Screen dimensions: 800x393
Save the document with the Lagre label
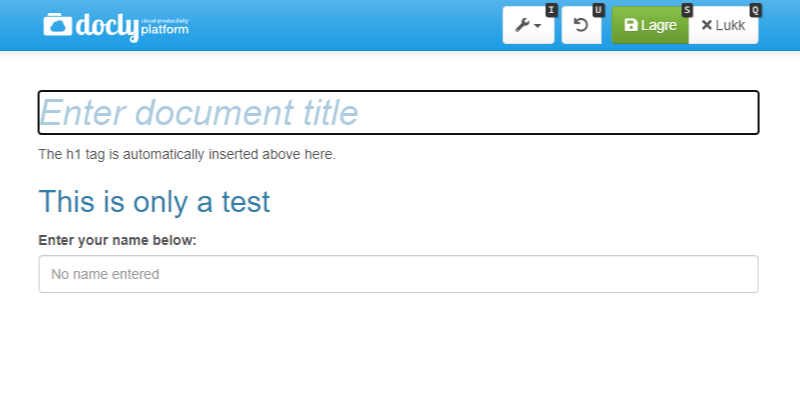[x=659, y=25]
